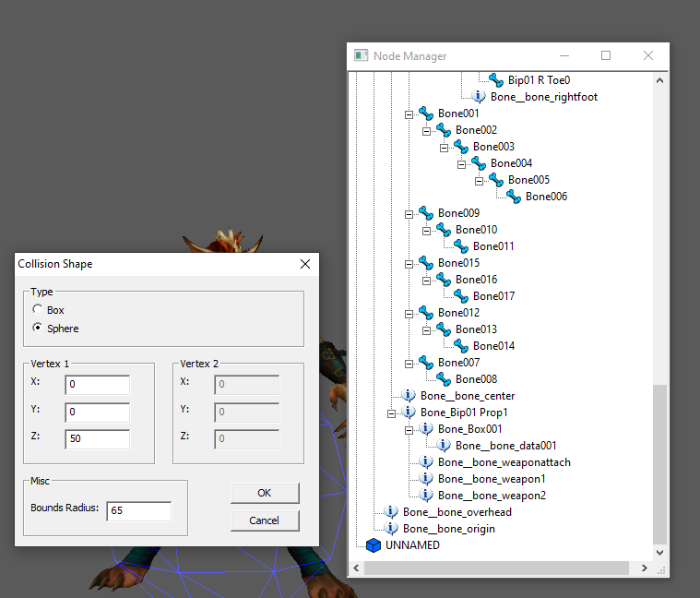Screen dimensions: 700x598
Task: Confirm the collision shape with OK
Action: click(265, 493)
